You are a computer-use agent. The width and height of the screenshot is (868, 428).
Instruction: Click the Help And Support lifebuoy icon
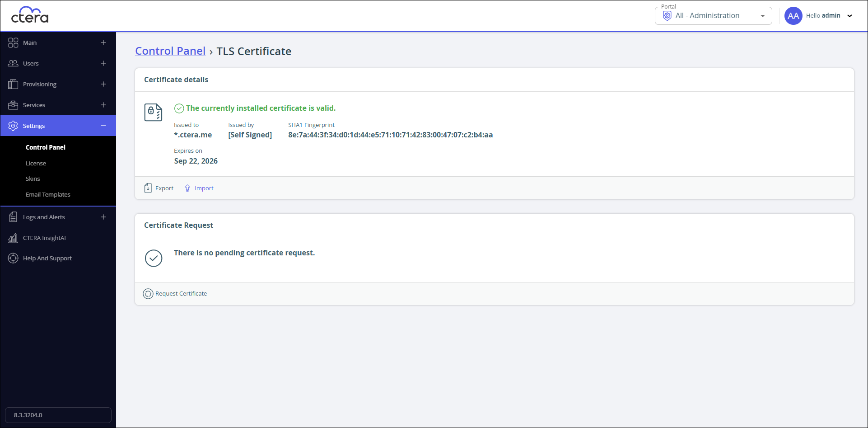[13, 258]
